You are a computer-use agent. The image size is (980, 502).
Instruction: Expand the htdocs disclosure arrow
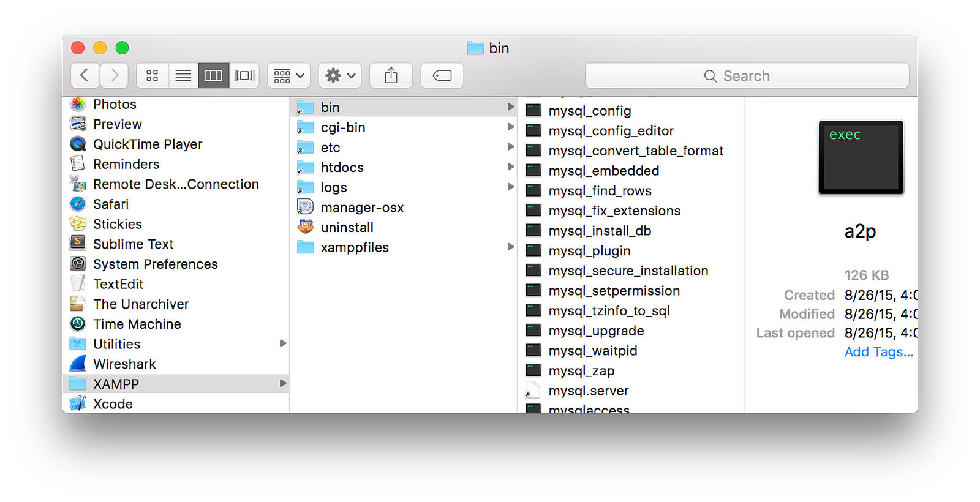point(511,167)
